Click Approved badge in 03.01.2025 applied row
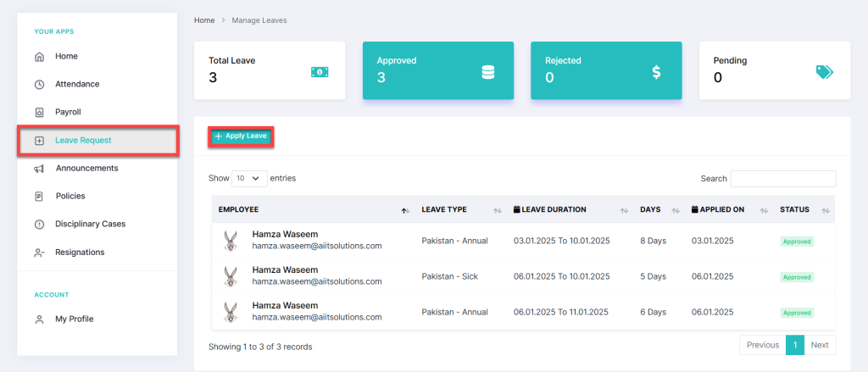 point(797,242)
